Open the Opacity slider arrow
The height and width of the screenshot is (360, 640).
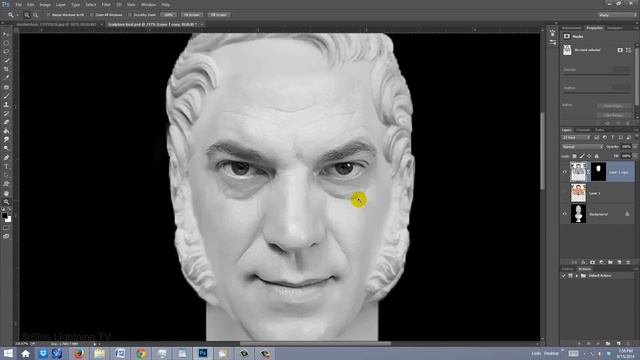click(635, 147)
